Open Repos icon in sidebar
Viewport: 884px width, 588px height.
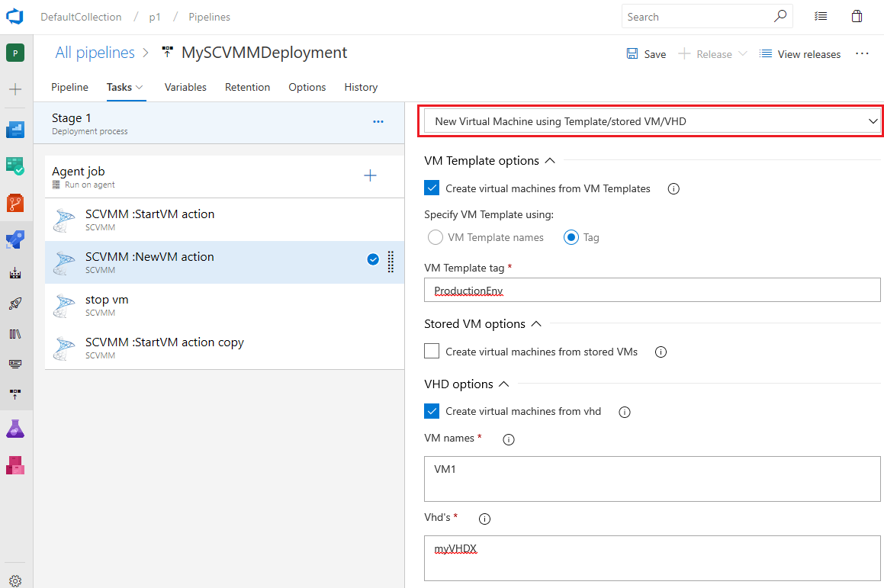point(15,203)
